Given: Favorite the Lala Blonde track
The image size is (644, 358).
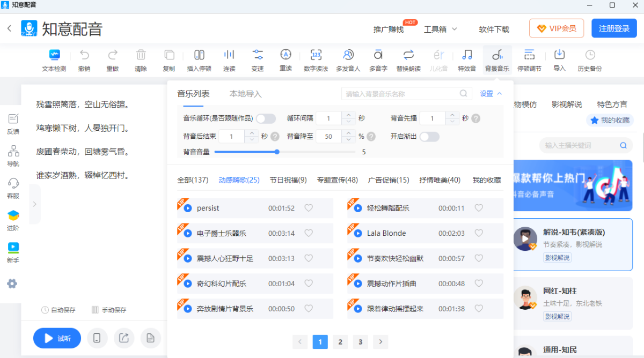Looking at the screenshot, I should coord(479,233).
